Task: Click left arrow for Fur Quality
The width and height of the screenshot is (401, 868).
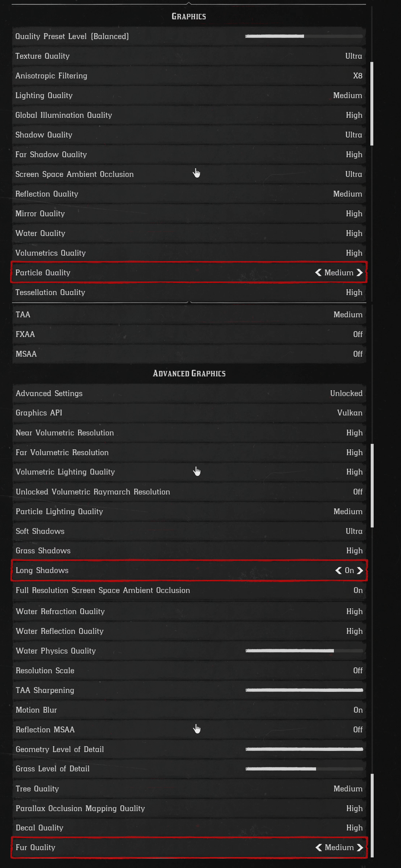Action: click(x=319, y=848)
